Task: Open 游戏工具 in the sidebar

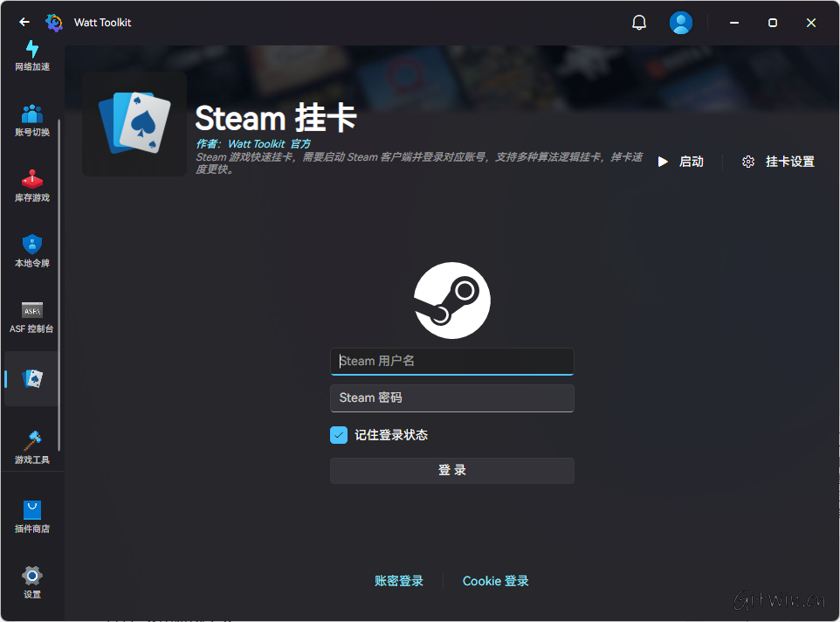Action: [32, 447]
